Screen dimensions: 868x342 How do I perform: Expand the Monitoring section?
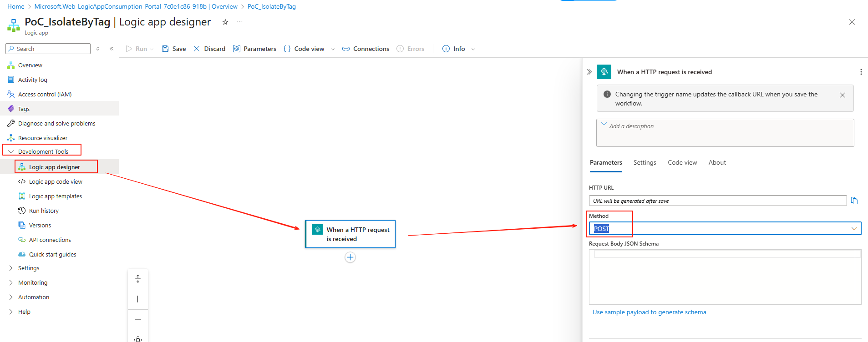pyautogui.click(x=11, y=282)
